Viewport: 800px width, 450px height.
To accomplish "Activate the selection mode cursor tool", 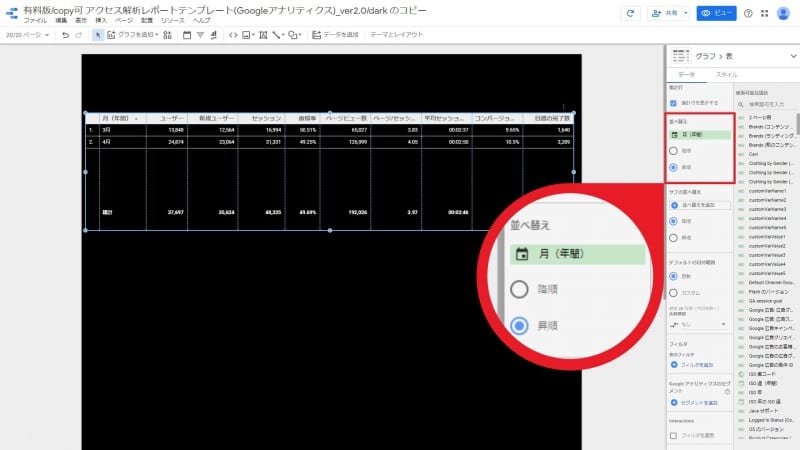I will (x=98, y=34).
